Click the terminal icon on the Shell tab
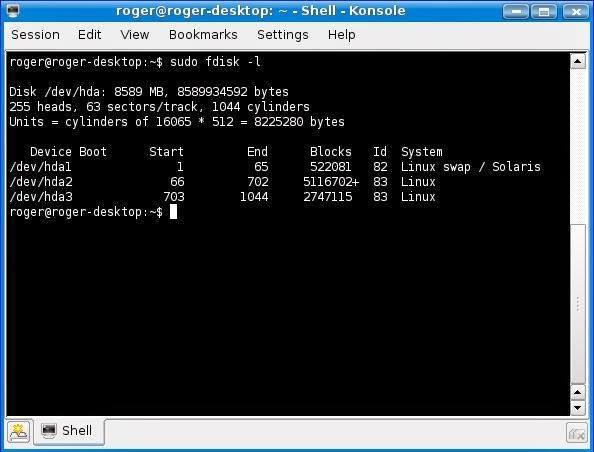Screen dimensions: 594x452 [49, 431]
